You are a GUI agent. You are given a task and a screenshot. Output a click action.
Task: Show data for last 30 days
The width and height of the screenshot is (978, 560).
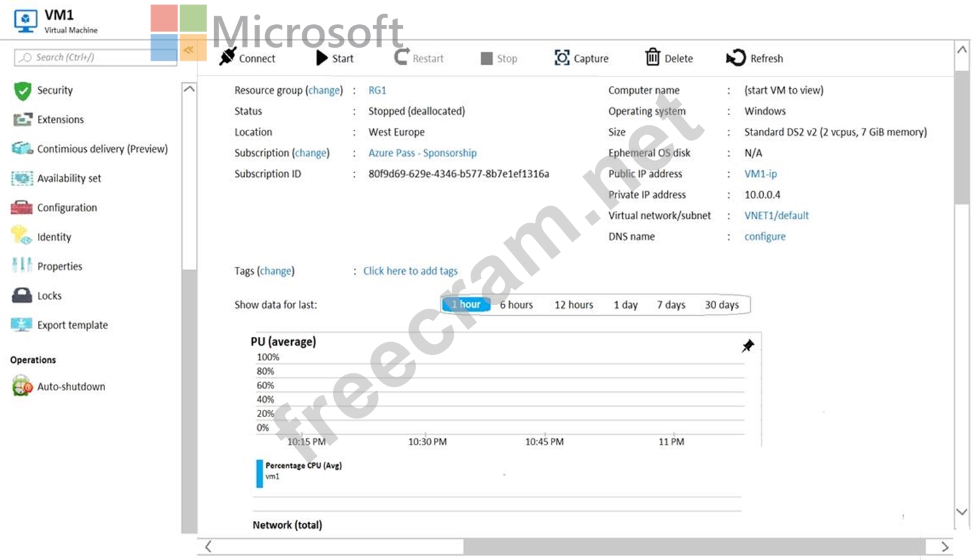click(721, 305)
